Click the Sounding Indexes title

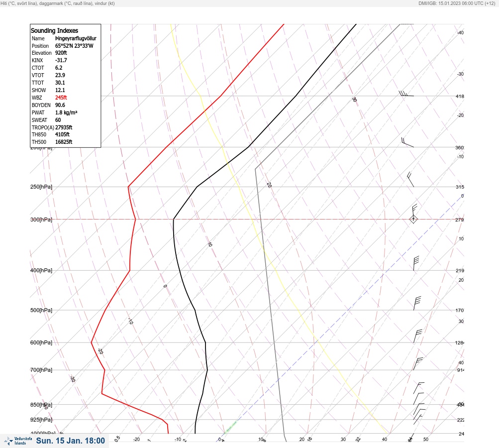(54, 30)
